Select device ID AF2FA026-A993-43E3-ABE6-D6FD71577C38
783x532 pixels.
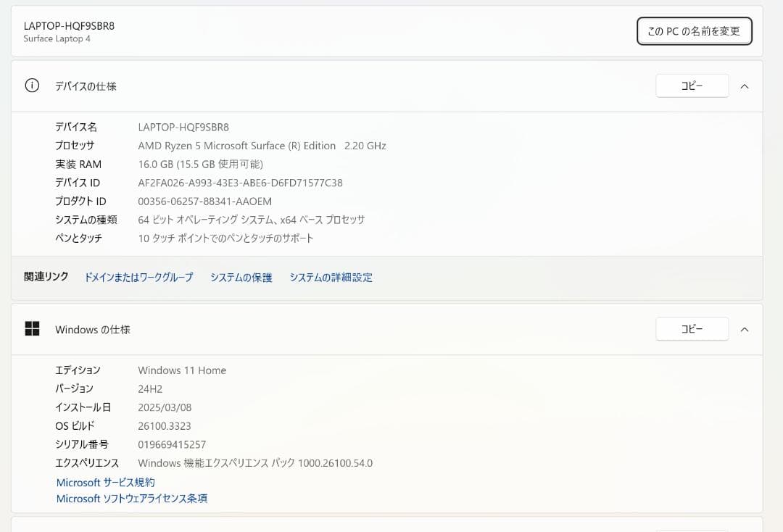(x=240, y=183)
